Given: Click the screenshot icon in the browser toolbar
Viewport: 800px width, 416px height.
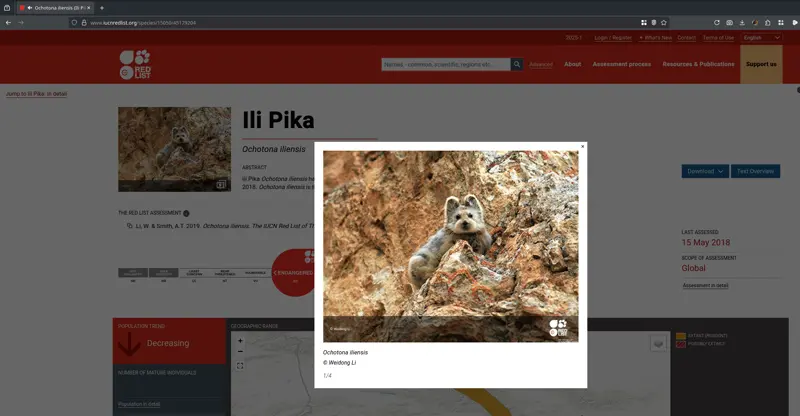Looking at the screenshot, I should pos(730,22).
